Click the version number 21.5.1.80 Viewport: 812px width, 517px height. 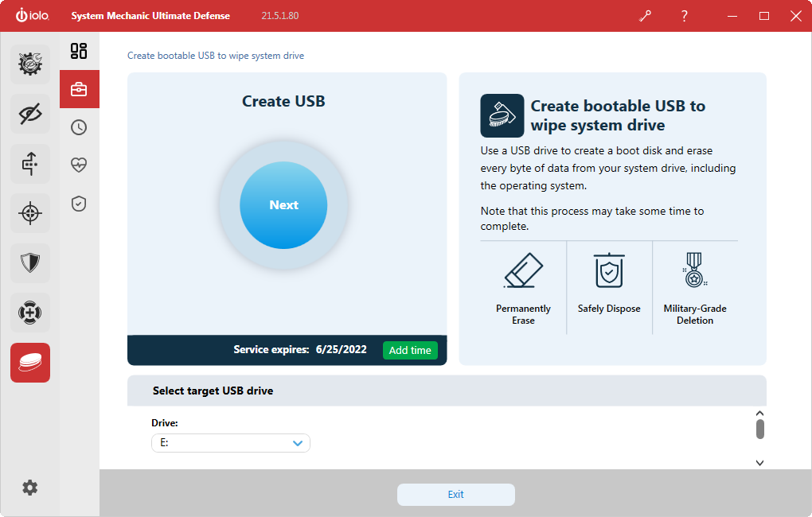click(280, 16)
